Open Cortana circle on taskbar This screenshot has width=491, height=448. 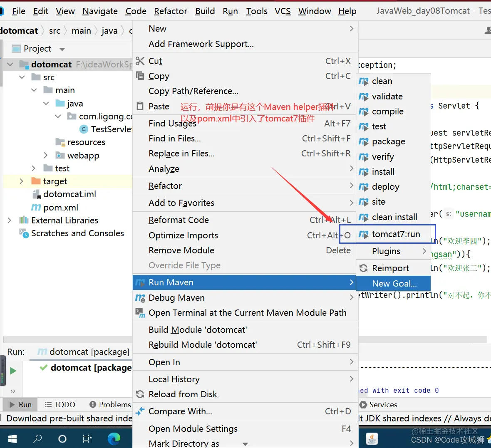tap(62, 439)
